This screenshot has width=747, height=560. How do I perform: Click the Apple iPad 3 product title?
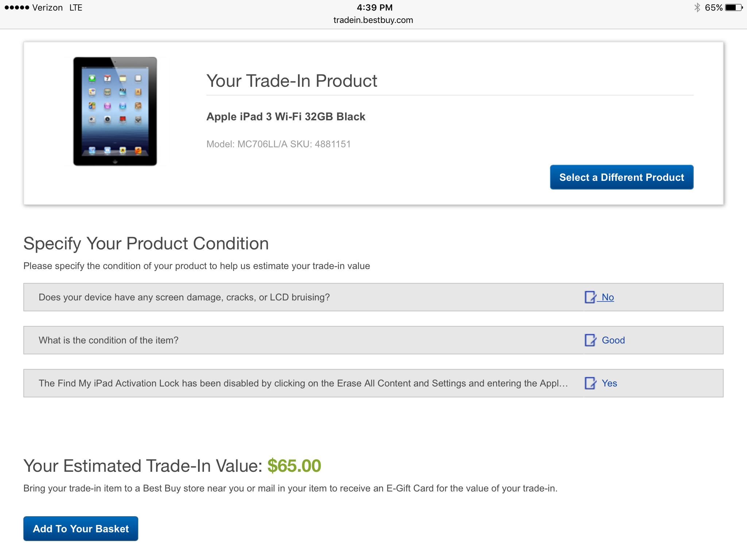point(286,117)
